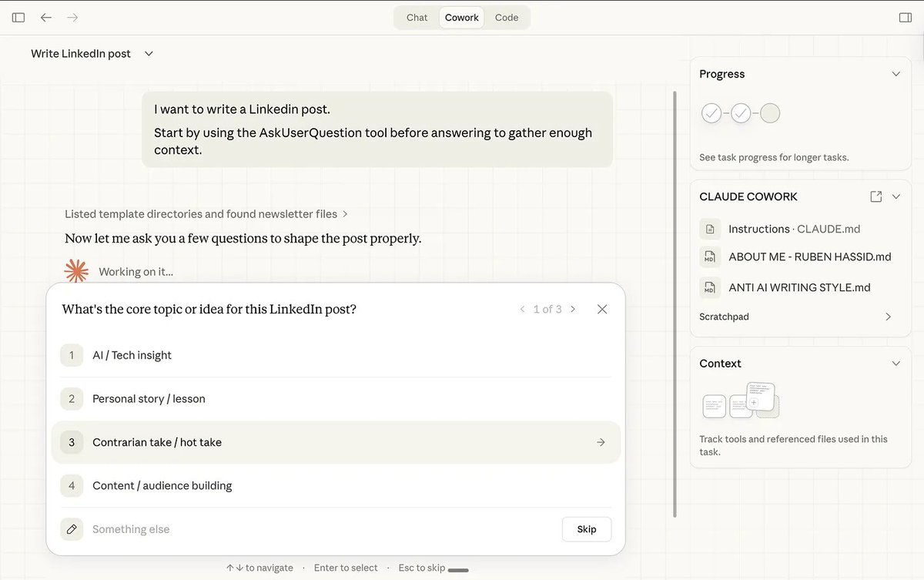Screen dimensions: 924x580
Task: Expand the listed template directories details
Action: click(344, 213)
